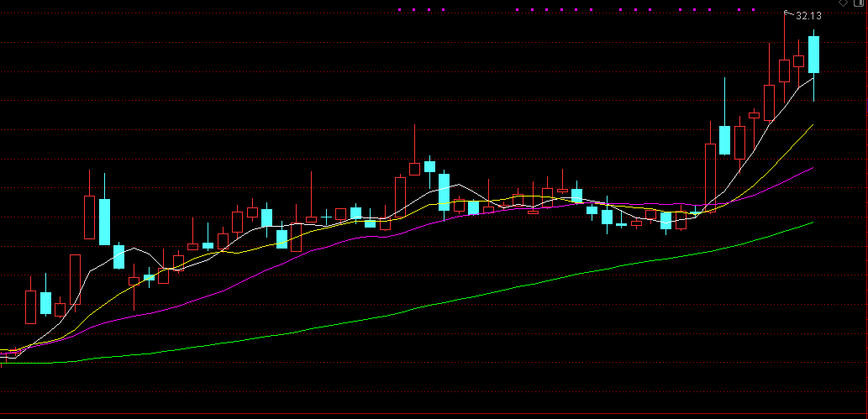Screen dimensions: 868x419
Task: Click the 32.13 high price label
Action: pos(808,16)
